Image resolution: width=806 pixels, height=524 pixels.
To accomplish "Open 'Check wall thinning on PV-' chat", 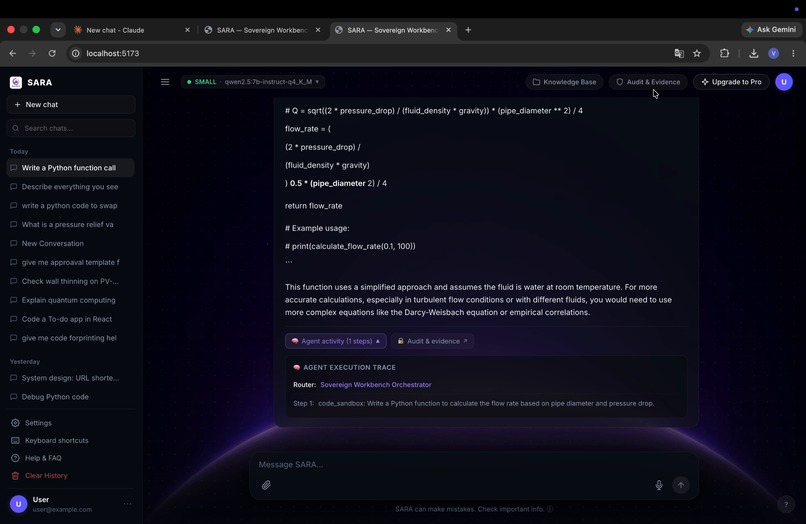I will coord(71,281).
